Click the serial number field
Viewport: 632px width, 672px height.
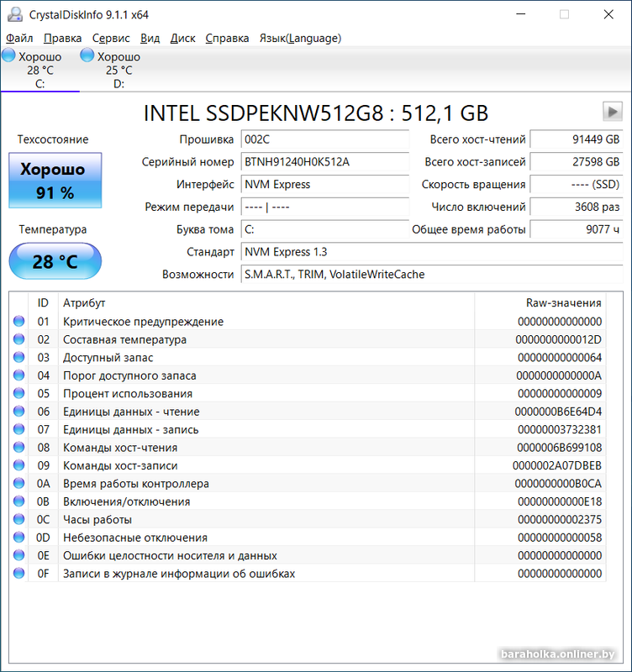click(x=324, y=162)
